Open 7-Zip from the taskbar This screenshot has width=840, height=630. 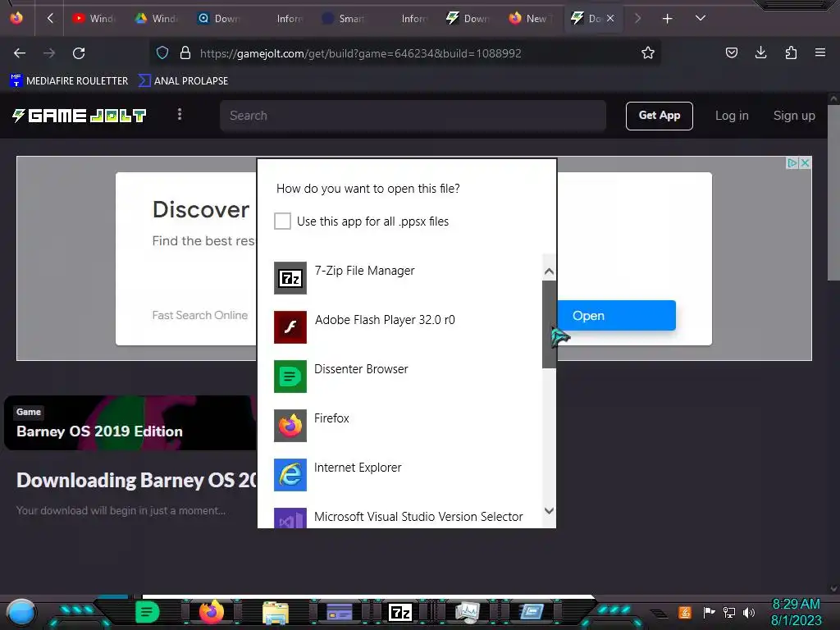point(400,612)
